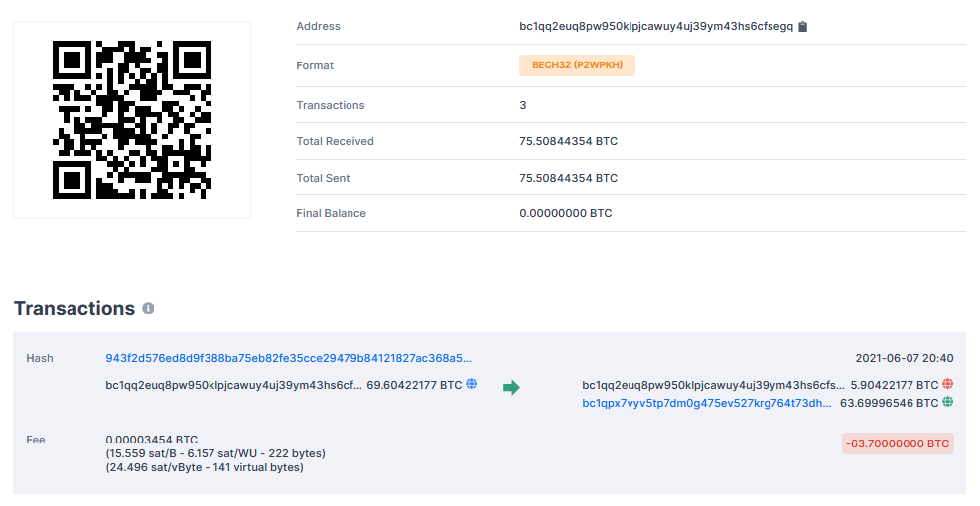Click the -63.70000000 BTC amount badge
The image size is (980, 506).
coord(898,443)
